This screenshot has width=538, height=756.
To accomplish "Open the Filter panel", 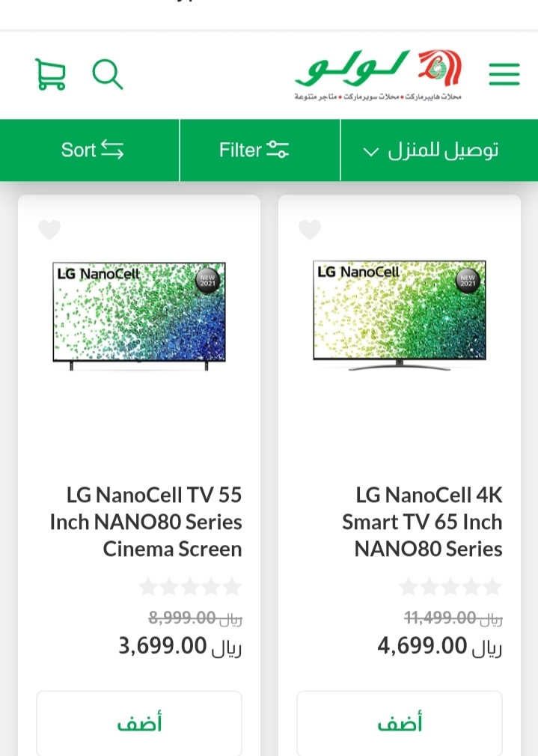I will coord(254,150).
